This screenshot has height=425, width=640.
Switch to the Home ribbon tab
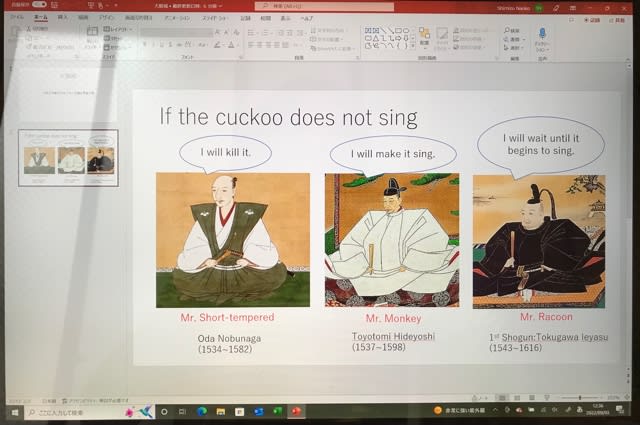point(41,17)
